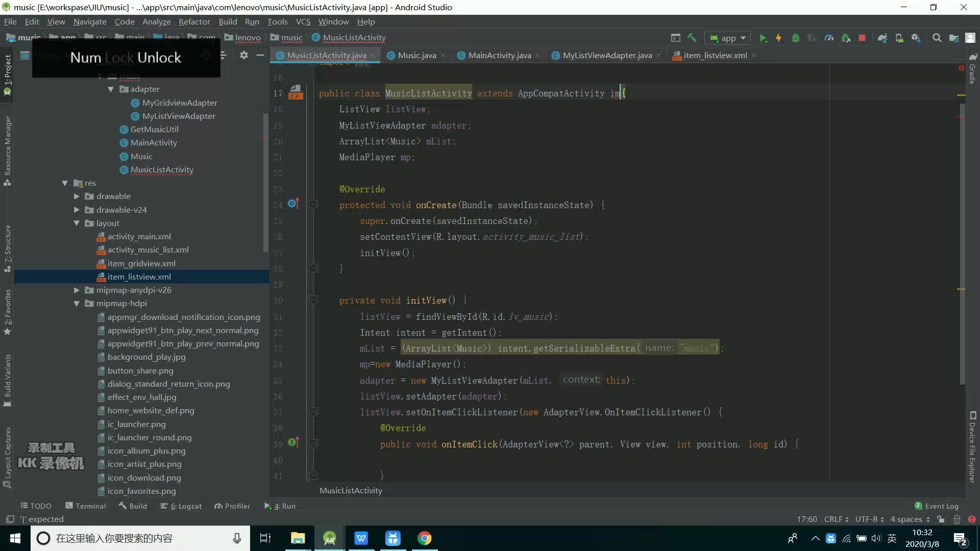The width and height of the screenshot is (980, 551).
Task: Stop the running app with the red square
Action: pyautogui.click(x=862, y=38)
